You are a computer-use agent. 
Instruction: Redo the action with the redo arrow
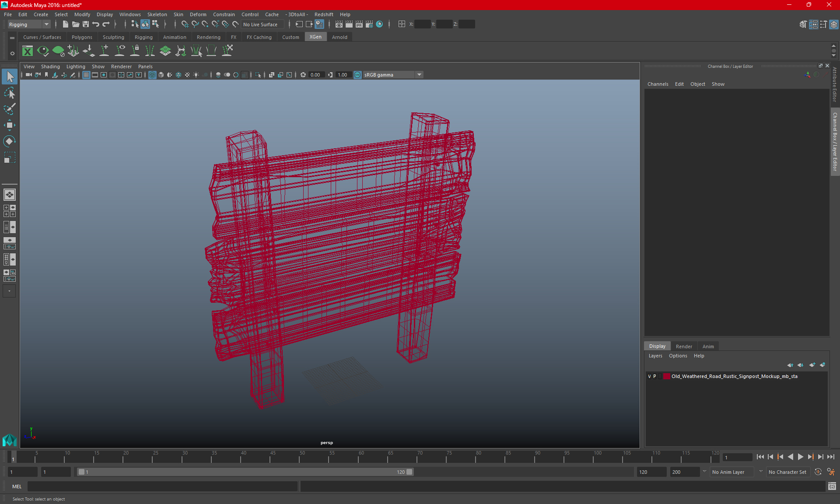(106, 24)
